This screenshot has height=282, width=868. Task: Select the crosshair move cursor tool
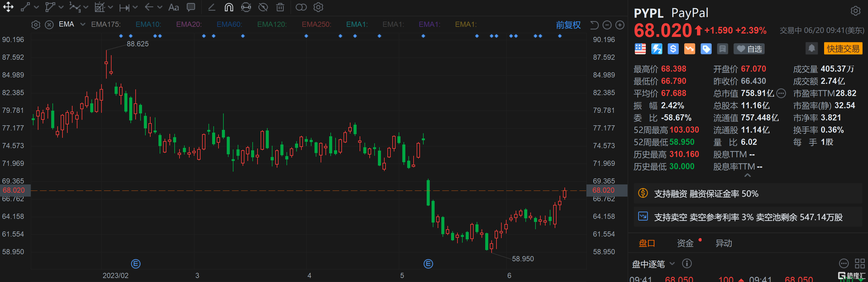[8, 7]
